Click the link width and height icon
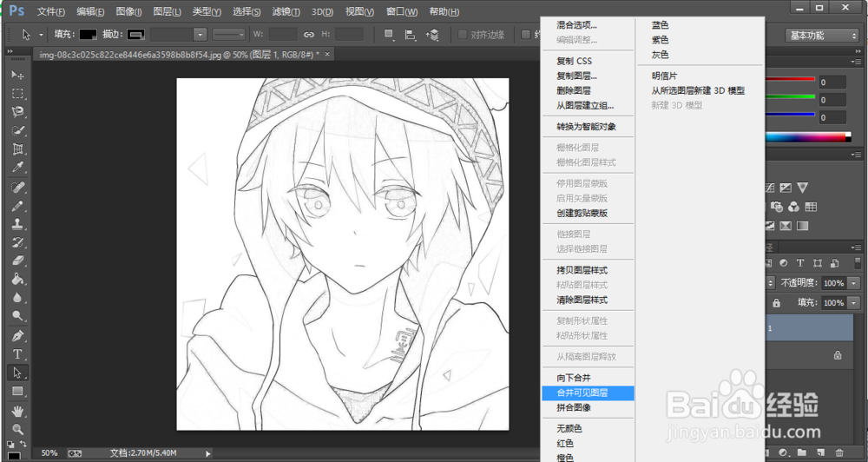 point(309,35)
